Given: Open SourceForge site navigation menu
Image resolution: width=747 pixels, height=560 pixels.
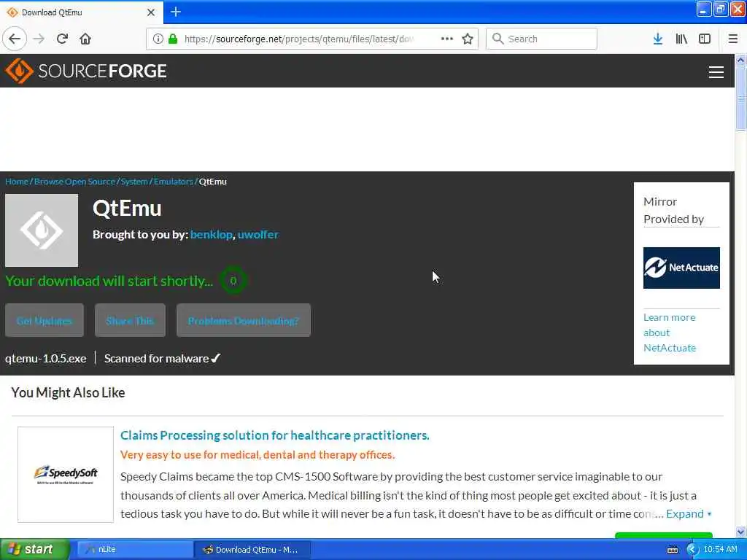Looking at the screenshot, I should coord(716,72).
